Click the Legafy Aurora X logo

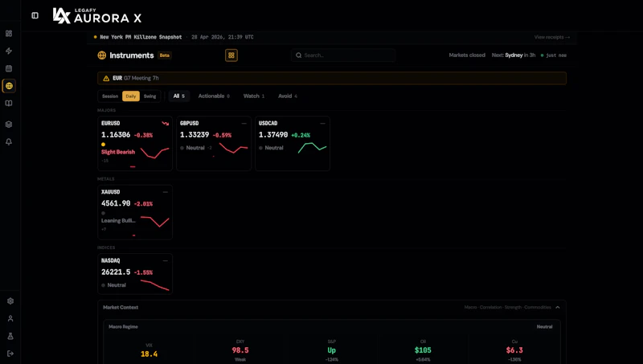coord(97,16)
